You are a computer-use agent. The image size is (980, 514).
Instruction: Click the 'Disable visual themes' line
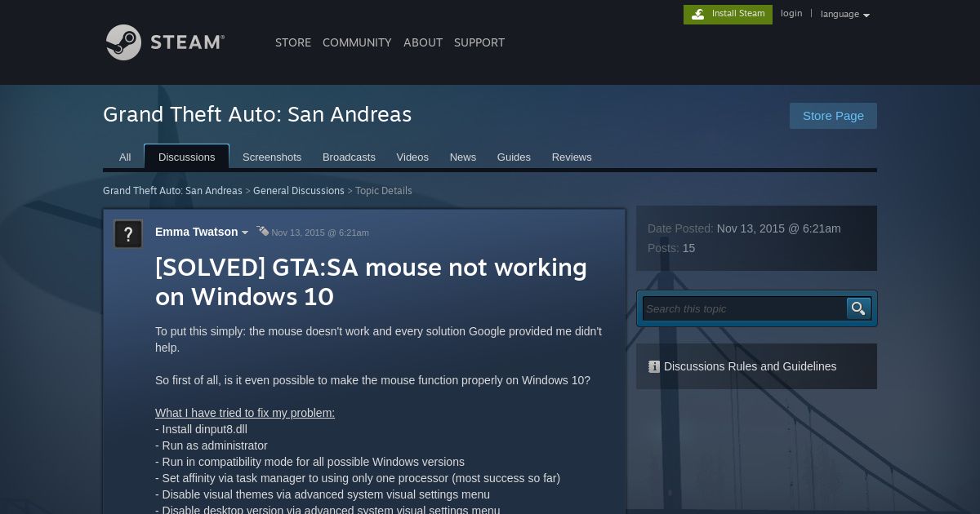323,494
